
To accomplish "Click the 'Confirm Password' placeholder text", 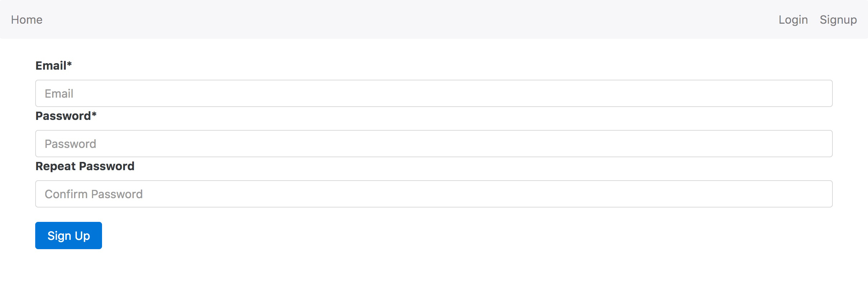I will tap(93, 194).
